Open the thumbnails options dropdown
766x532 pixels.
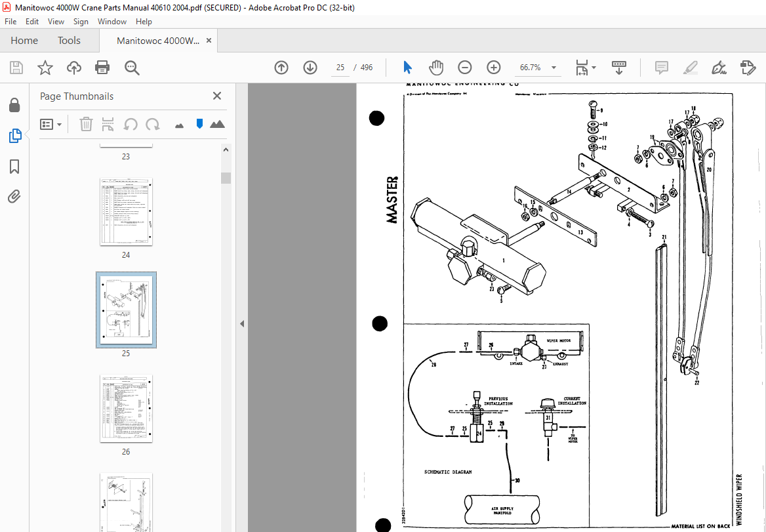coord(50,124)
